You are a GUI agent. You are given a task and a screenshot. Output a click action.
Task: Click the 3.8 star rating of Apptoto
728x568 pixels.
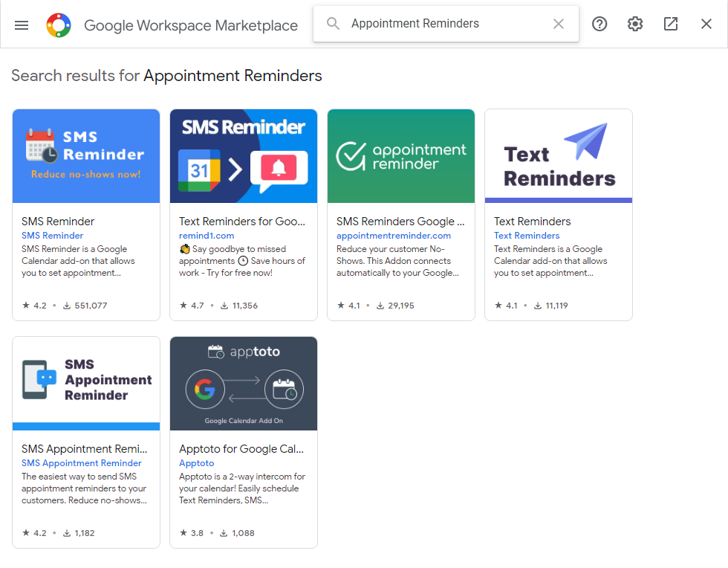pyautogui.click(x=192, y=532)
